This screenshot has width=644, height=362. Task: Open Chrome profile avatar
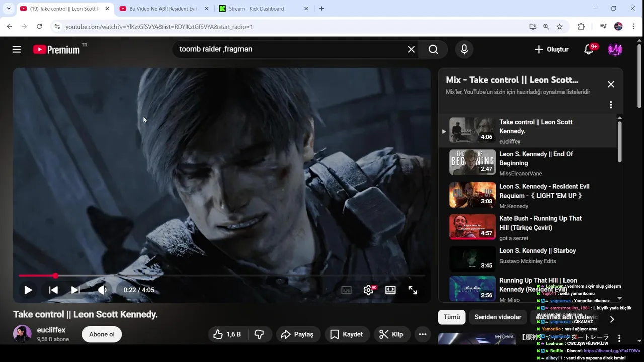click(618, 27)
